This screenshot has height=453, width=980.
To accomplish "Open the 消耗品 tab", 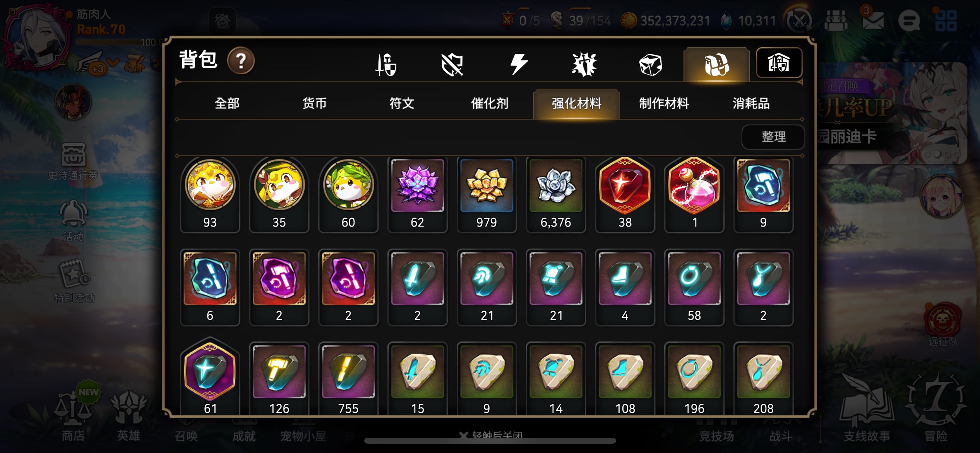I will click(751, 103).
